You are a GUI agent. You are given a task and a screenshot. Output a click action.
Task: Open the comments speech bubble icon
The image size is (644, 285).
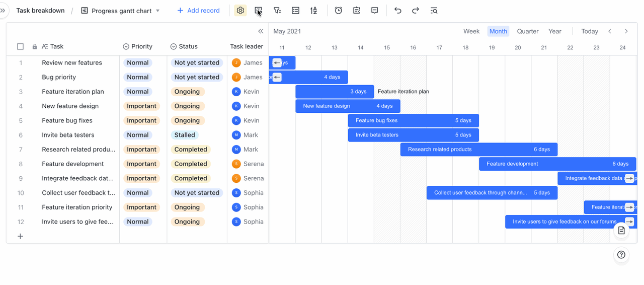click(375, 11)
